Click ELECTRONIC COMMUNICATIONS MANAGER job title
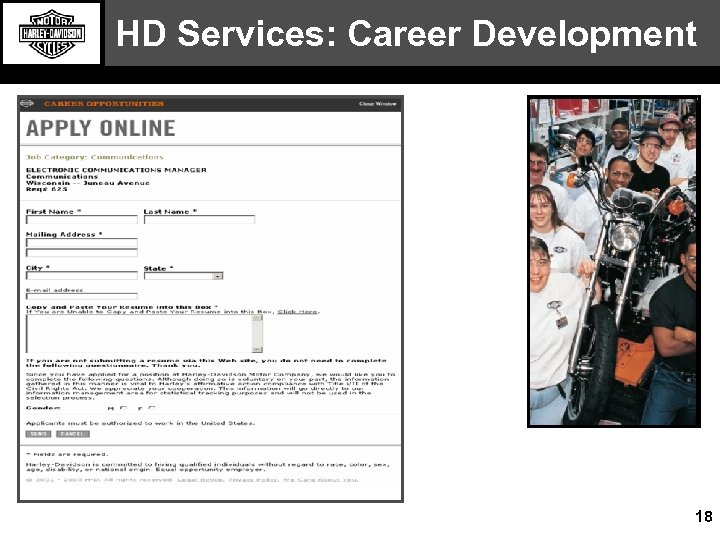This screenshot has width=720, height=540. [116, 170]
